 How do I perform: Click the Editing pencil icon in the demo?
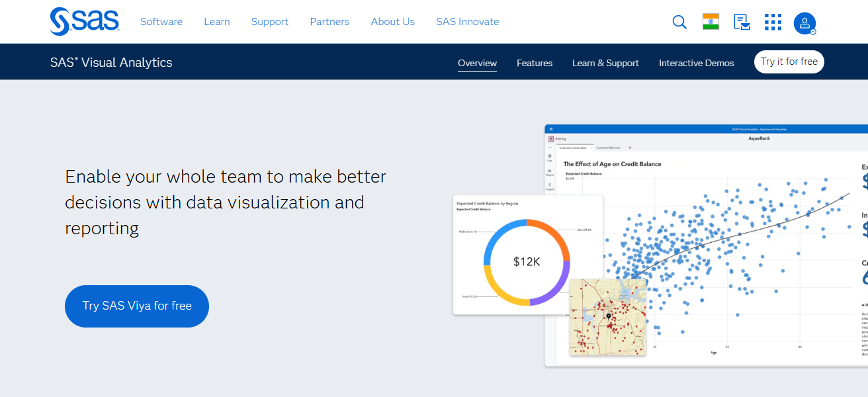(551, 139)
